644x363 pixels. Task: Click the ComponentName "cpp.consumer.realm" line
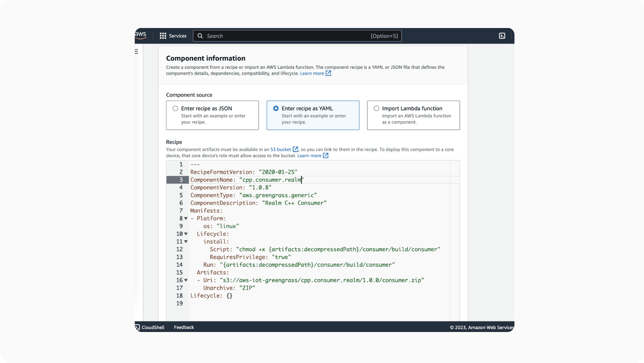(x=247, y=180)
